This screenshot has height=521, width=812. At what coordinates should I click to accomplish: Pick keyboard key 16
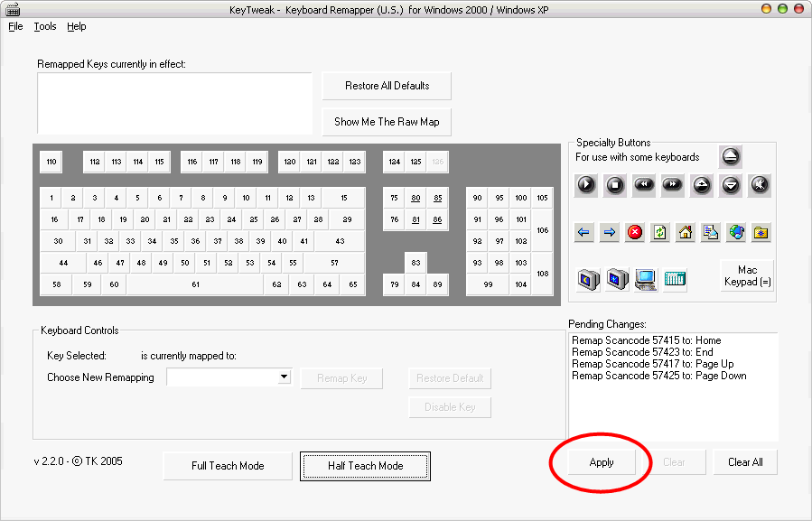pos(54,219)
